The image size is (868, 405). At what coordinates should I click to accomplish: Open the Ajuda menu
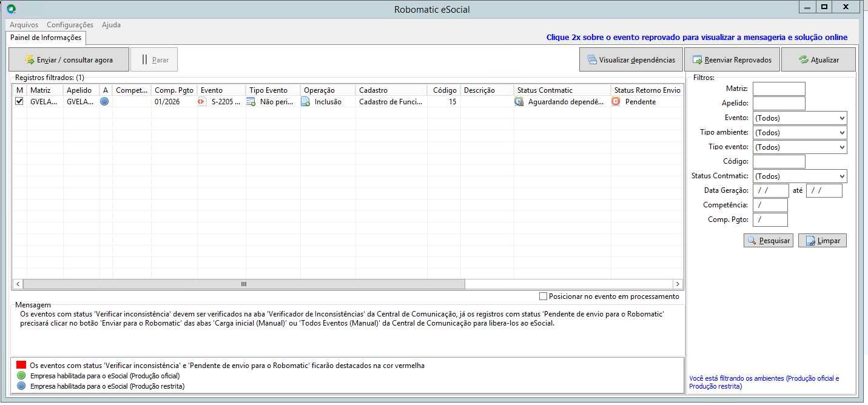[112, 25]
